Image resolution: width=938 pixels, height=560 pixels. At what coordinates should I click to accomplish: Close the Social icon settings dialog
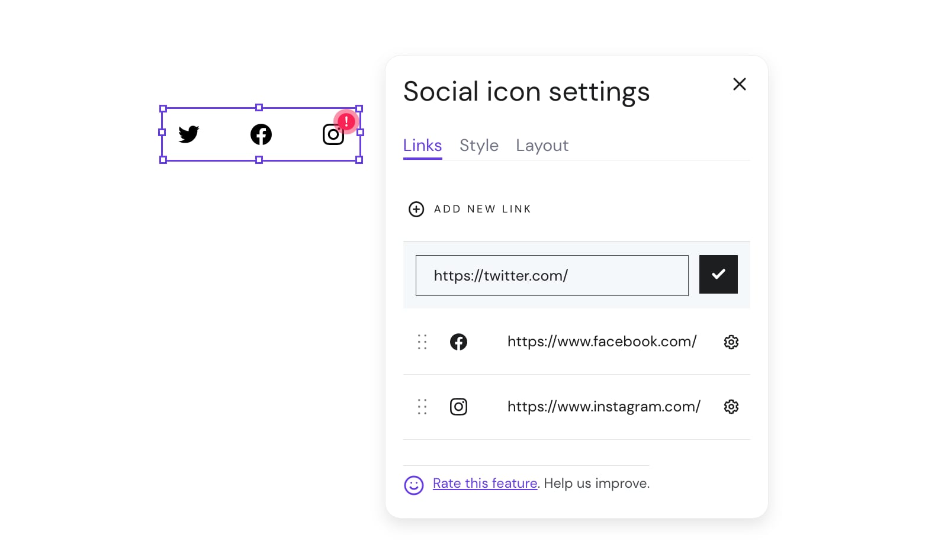(x=739, y=84)
